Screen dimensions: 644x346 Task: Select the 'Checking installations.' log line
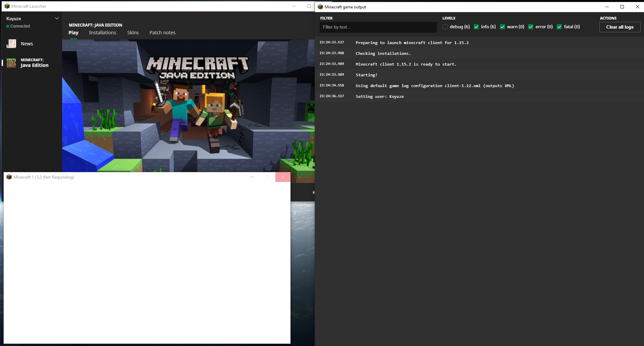479,53
